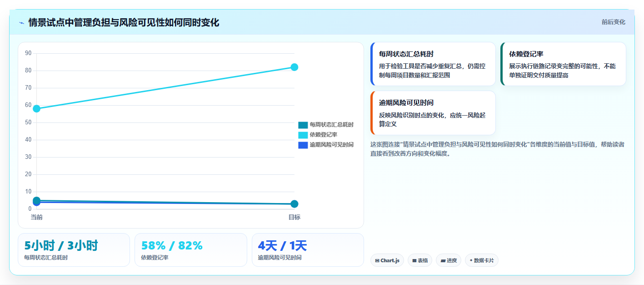Click the 逾期风险可见时间 legend label
644x285 pixels.
332,145
